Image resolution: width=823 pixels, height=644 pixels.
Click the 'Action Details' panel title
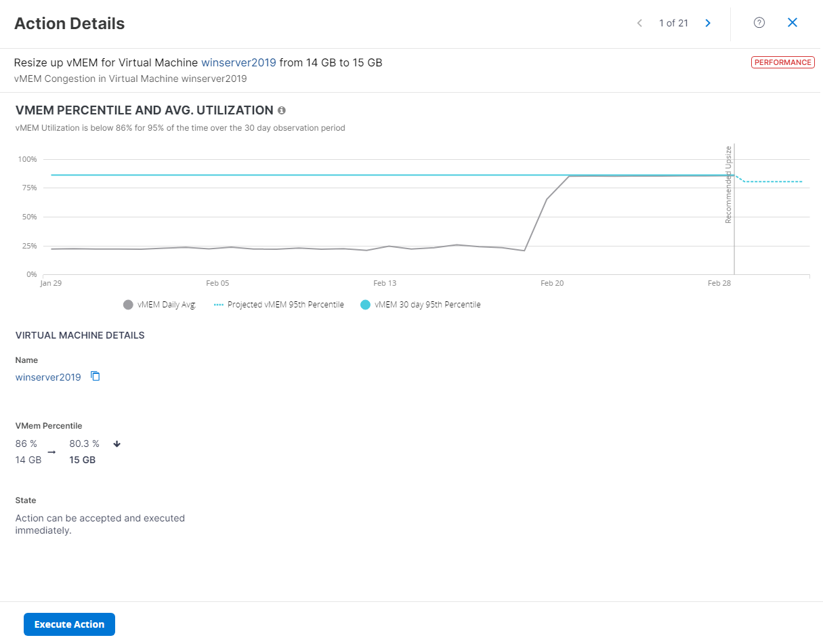(x=70, y=24)
